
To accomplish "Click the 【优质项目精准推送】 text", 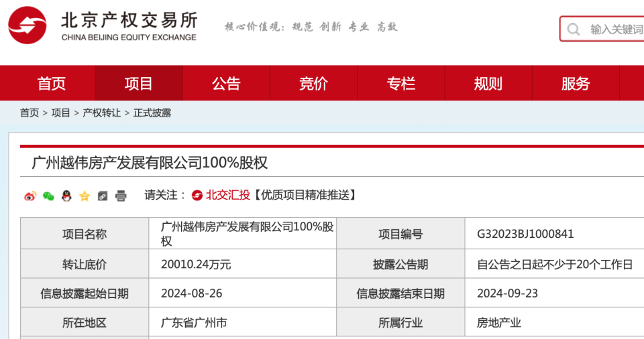I will (x=305, y=195).
